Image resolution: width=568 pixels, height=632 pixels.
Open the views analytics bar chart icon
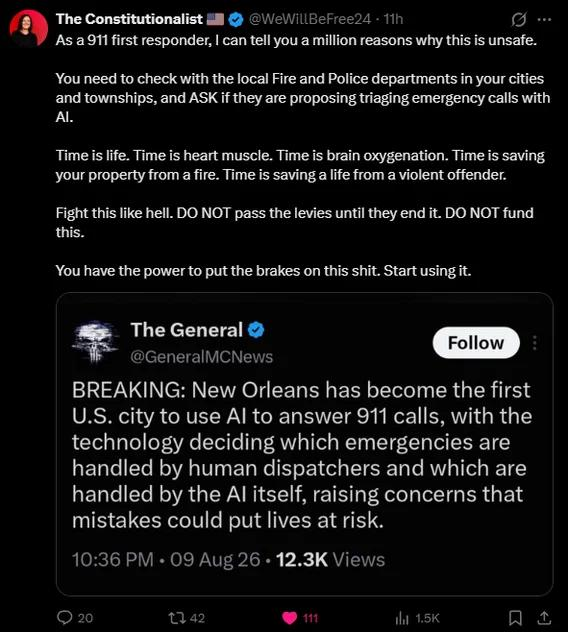pos(402,618)
